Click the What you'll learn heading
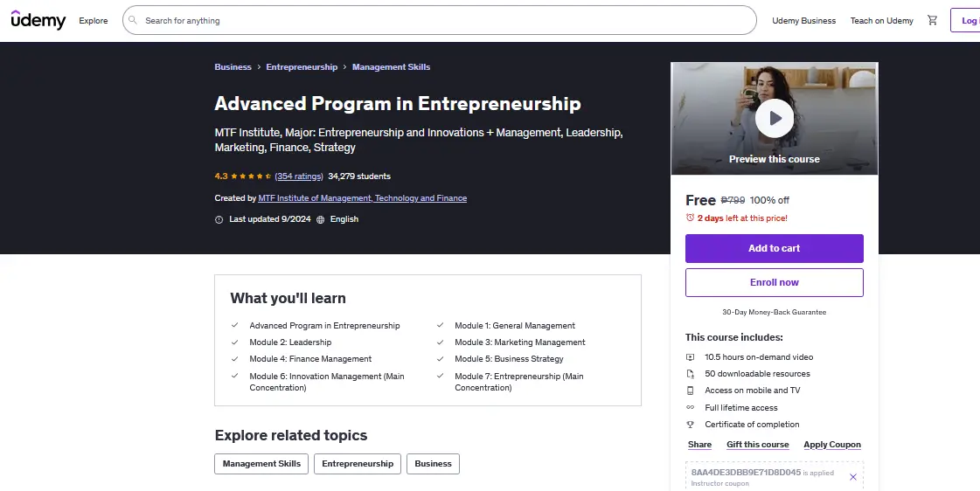Image resolution: width=980 pixels, height=491 pixels. click(288, 298)
